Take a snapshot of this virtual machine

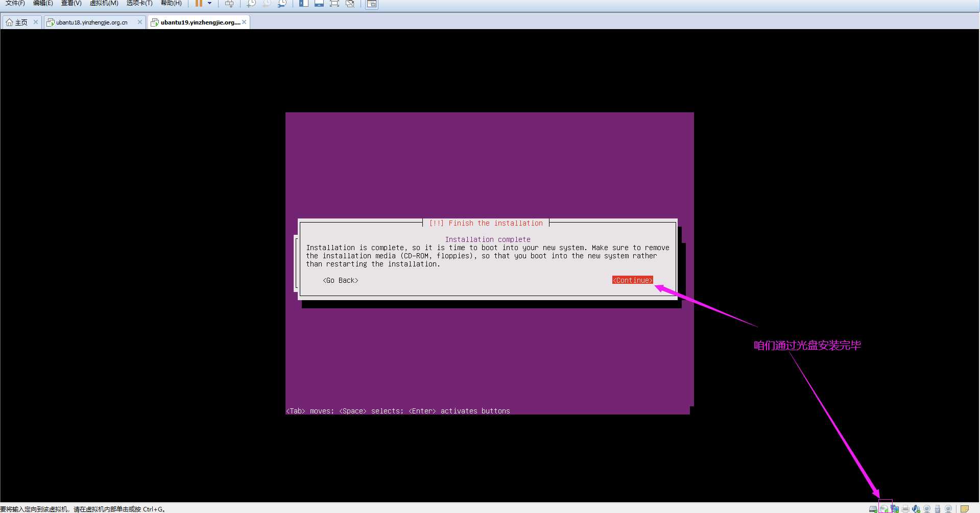click(x=251, y=3)
